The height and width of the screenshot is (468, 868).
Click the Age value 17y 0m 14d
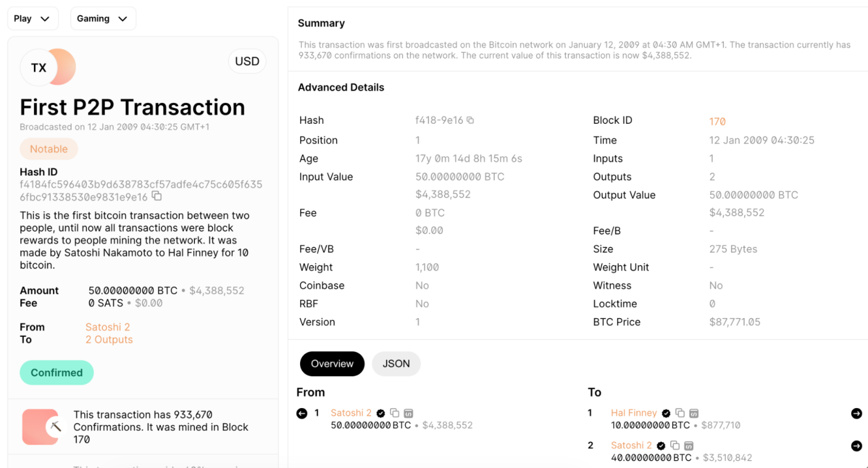pyautogui.click(x=468, y=158)
